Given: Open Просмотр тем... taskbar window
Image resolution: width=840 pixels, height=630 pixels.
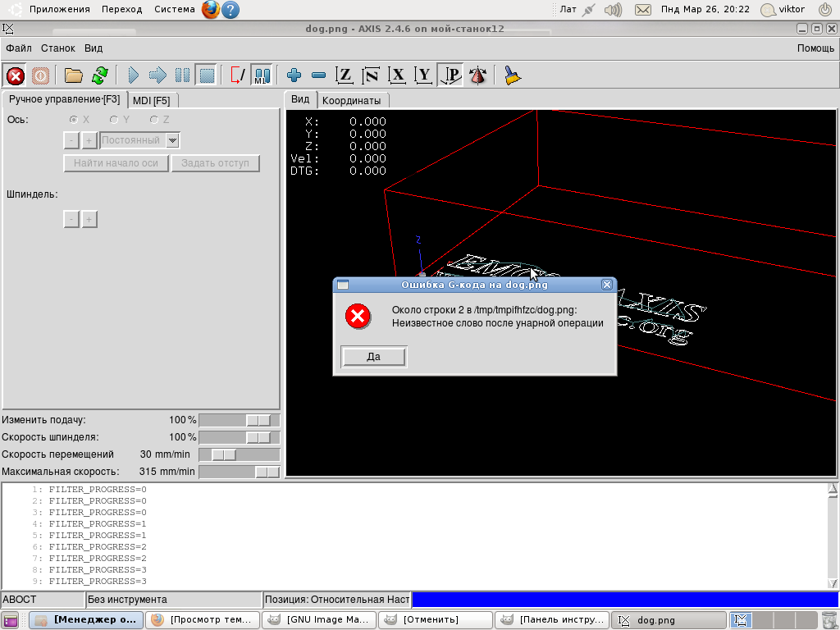Looking at the screenshot, I should (x=202, y=620).
